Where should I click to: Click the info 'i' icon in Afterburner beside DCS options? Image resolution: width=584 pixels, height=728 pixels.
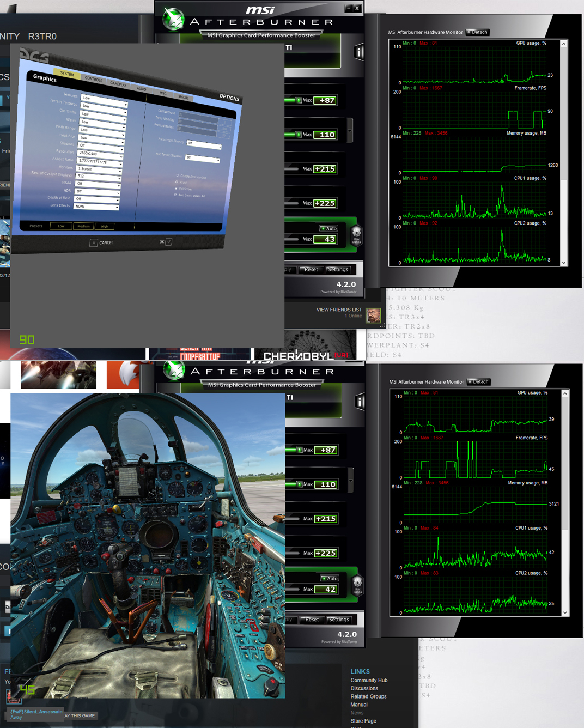click(x=359, y=52)
